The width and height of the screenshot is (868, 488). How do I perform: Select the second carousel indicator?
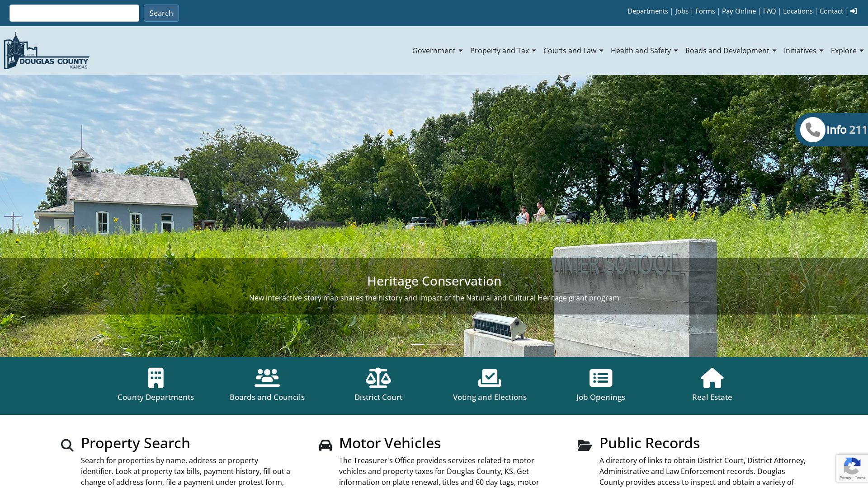coord(434,344)
